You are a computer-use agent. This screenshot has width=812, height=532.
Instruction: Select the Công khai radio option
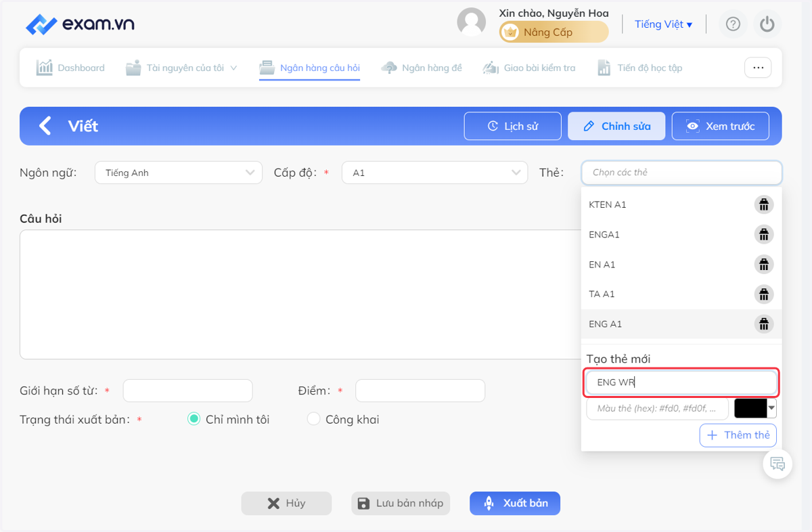coord(313,420)
